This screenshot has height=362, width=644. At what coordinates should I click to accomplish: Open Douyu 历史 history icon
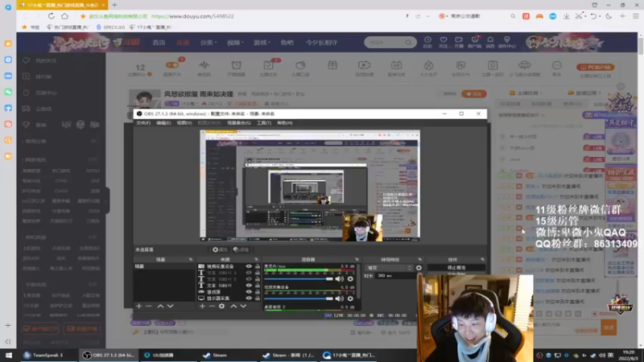tap(427, 42)
